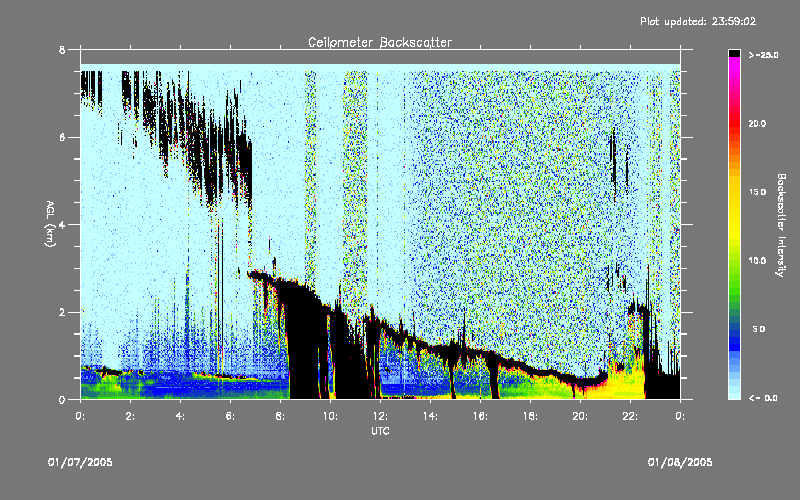Select the "AGL (km)" vertical axis label

click(x=51, y=224)
